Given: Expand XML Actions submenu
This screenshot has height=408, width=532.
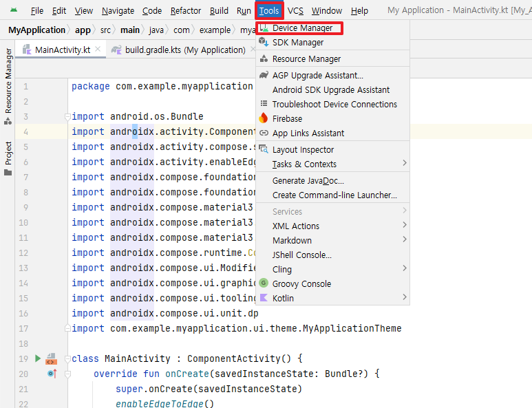Looking at the screenshot, I should click(333, 226).
